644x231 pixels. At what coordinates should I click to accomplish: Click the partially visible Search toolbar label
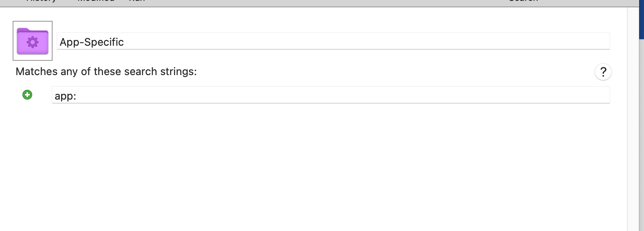click(524, 1)
